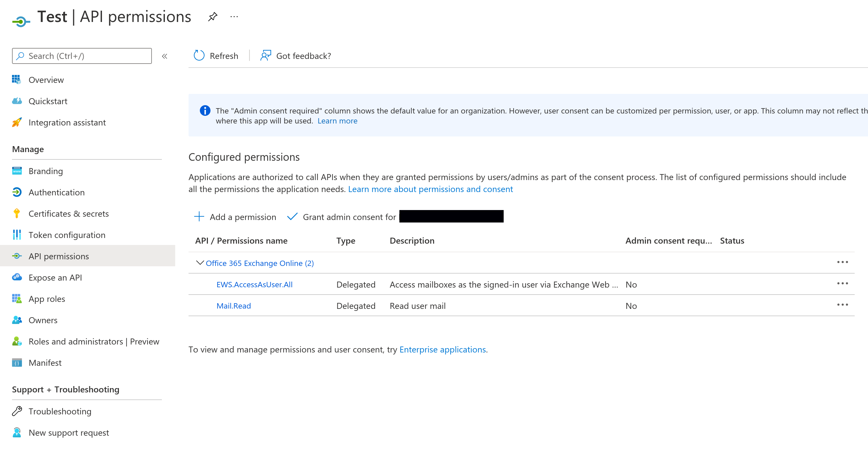Open the Manifest editor

pyautogui.click(x=45, y=362)
